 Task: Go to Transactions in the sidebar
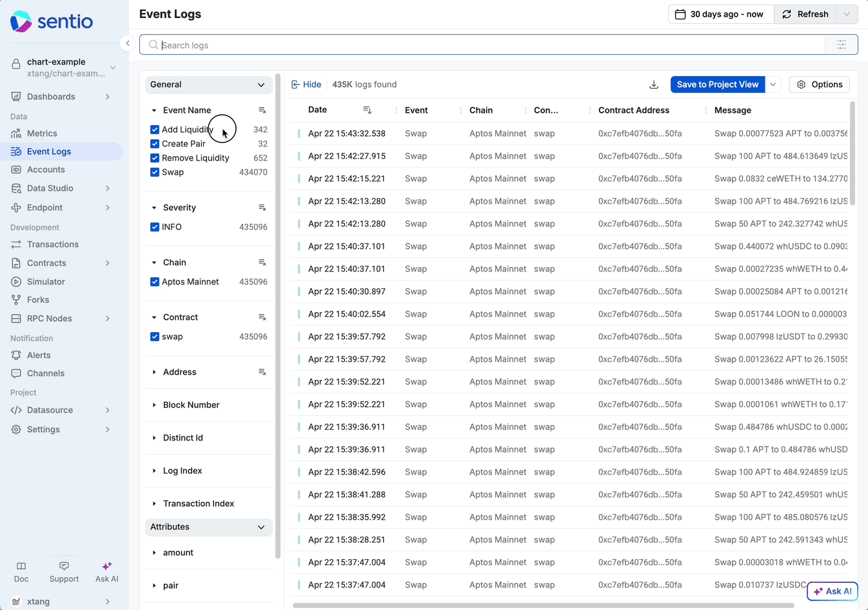coord(52,244)
